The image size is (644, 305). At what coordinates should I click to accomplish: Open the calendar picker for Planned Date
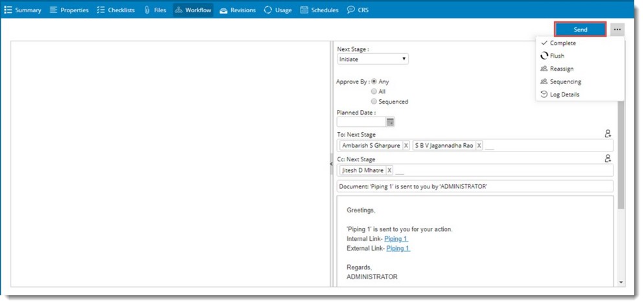390,122
